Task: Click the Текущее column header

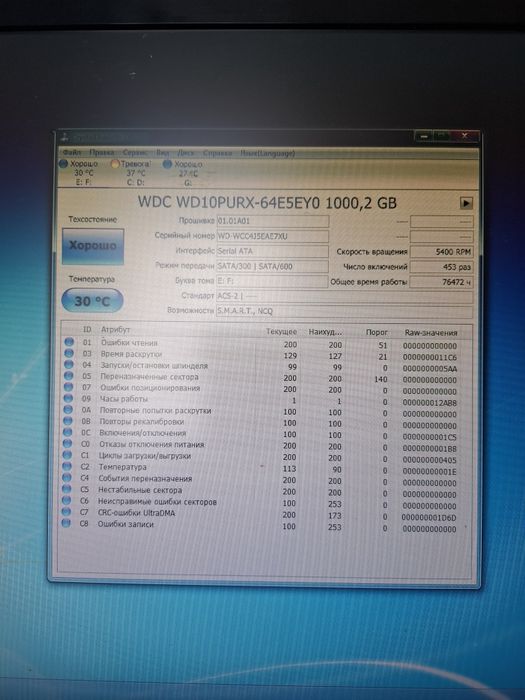Action: pos(281,332)
